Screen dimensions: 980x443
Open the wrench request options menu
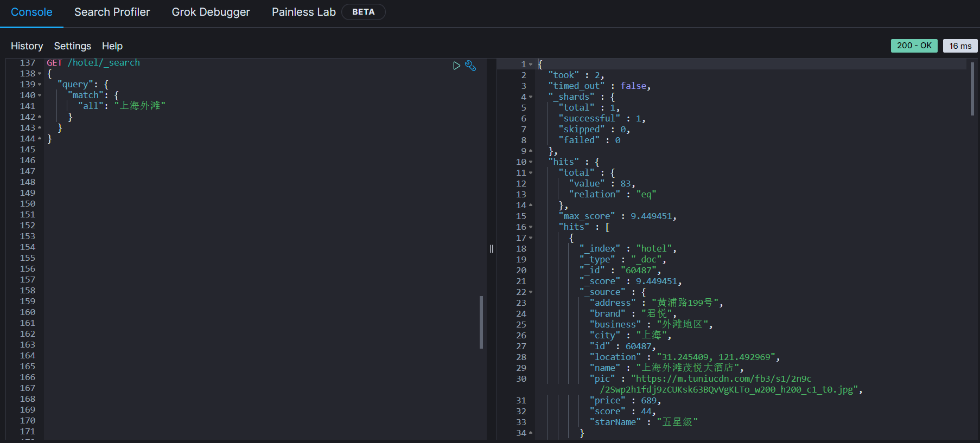point(470,66)
